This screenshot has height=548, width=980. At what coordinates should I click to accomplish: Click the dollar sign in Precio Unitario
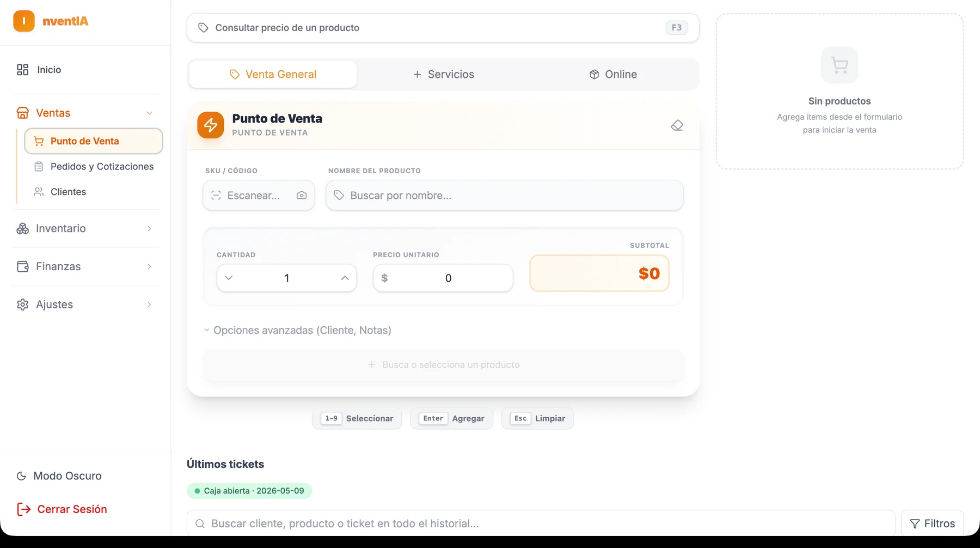tap(384, 278)
